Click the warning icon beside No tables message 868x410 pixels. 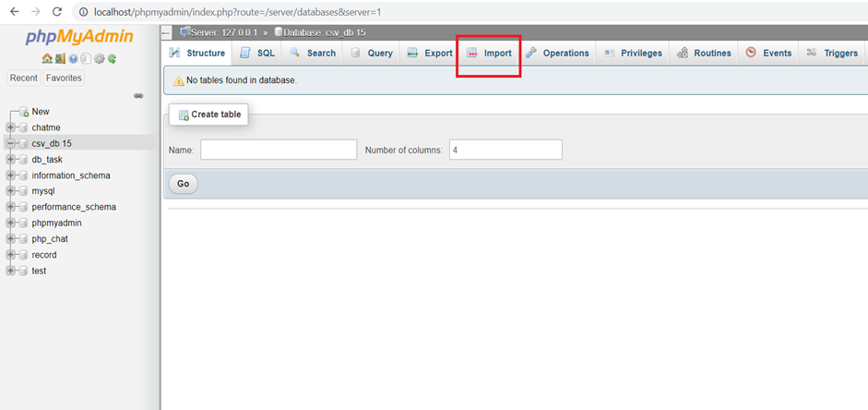click(x=179, y=81)
